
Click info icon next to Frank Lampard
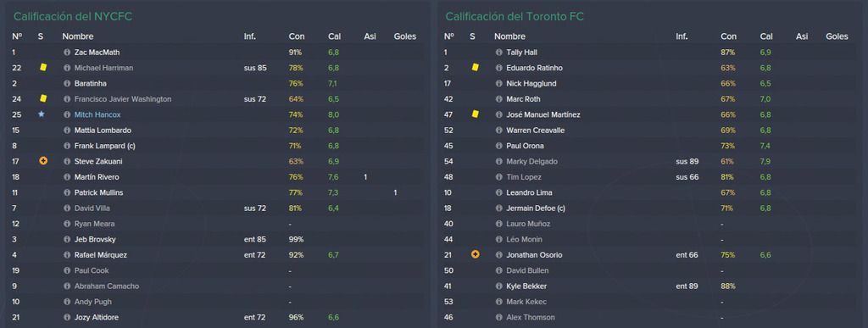click(x=67, y=146)
